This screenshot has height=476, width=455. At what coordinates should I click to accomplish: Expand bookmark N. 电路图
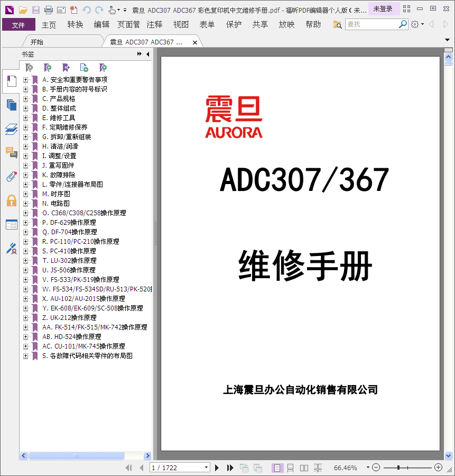pos(26,204)
